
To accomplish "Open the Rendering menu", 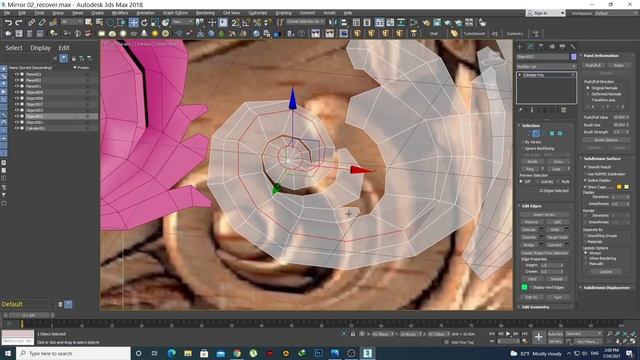I will click(205, 13).
